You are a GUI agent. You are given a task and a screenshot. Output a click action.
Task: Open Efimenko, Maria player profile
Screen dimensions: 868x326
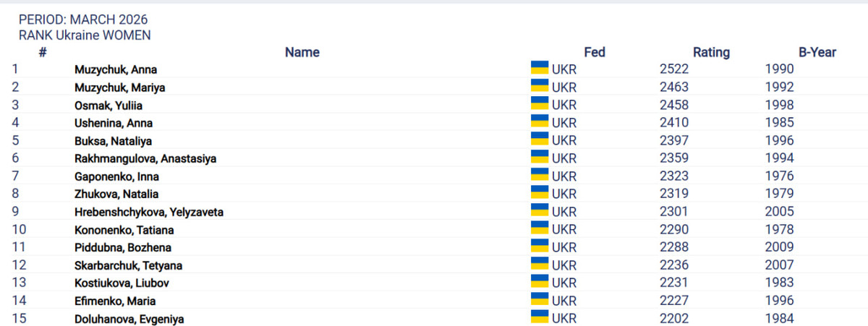pos(115,301)
